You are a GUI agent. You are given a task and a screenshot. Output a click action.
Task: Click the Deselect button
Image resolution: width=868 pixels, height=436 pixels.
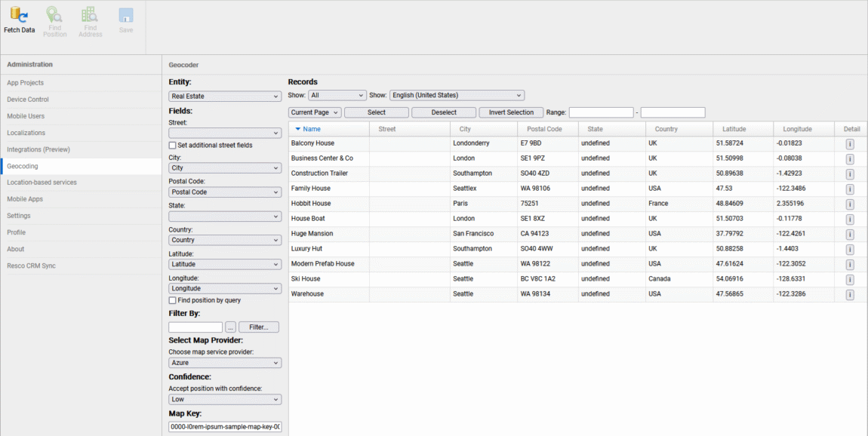[x=443, y=112]
